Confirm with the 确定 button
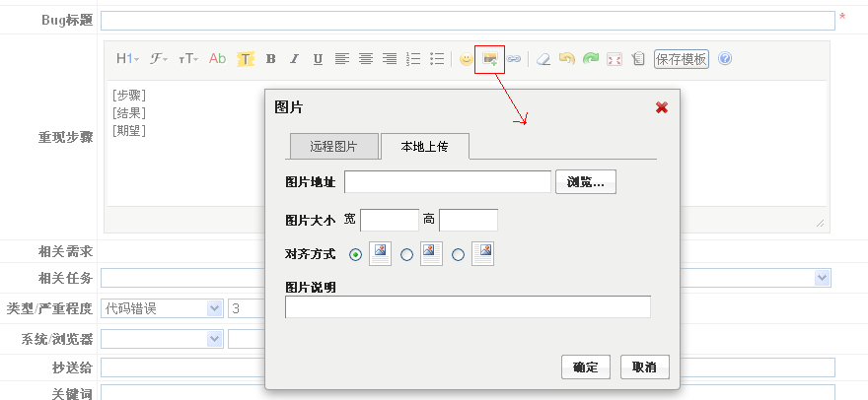This screenshot has width=868, height=400. click(586, 367)
